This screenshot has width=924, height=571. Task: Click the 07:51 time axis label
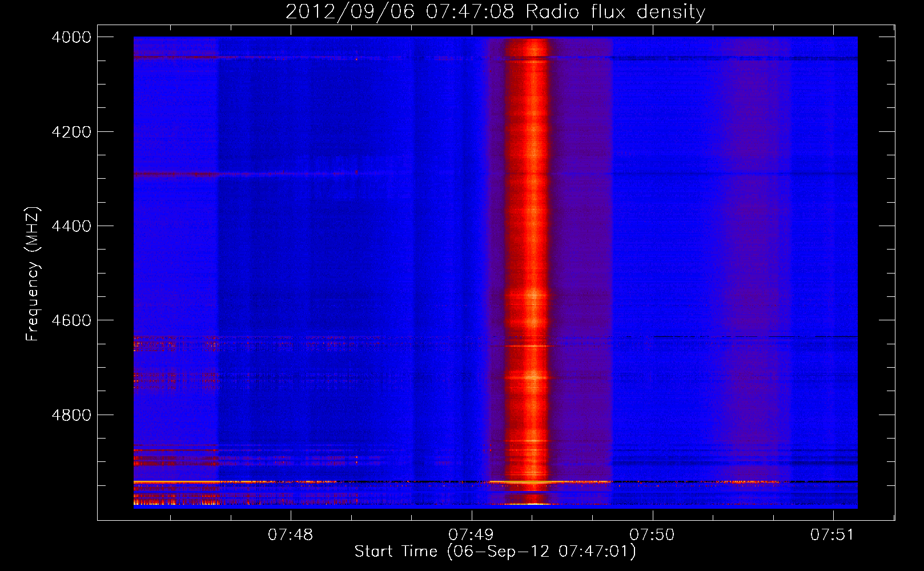point(833,535)
